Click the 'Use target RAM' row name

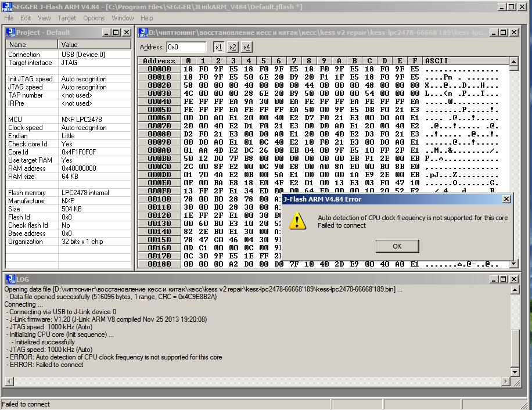click(x=30, y=160)
